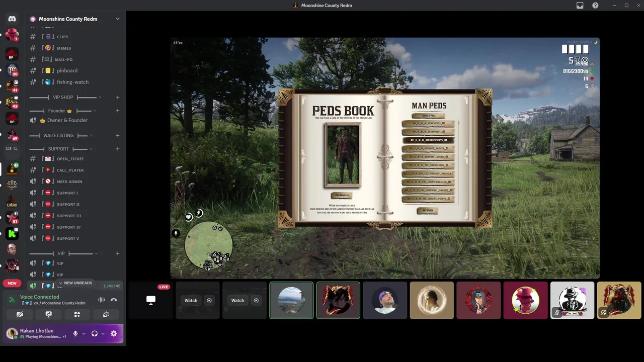Image resolution: width=644 pixels, height=362 pixels.
Task: Join SUPPORT II voice channel
Action: point(75,204)
